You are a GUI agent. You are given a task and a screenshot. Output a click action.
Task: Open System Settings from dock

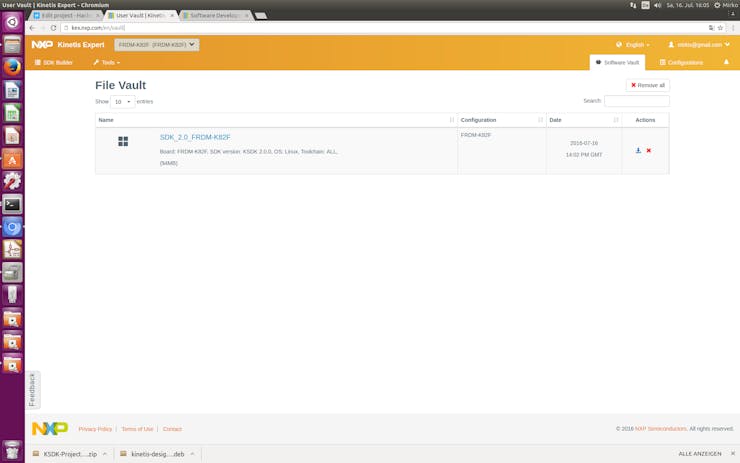tap(12, 182)
